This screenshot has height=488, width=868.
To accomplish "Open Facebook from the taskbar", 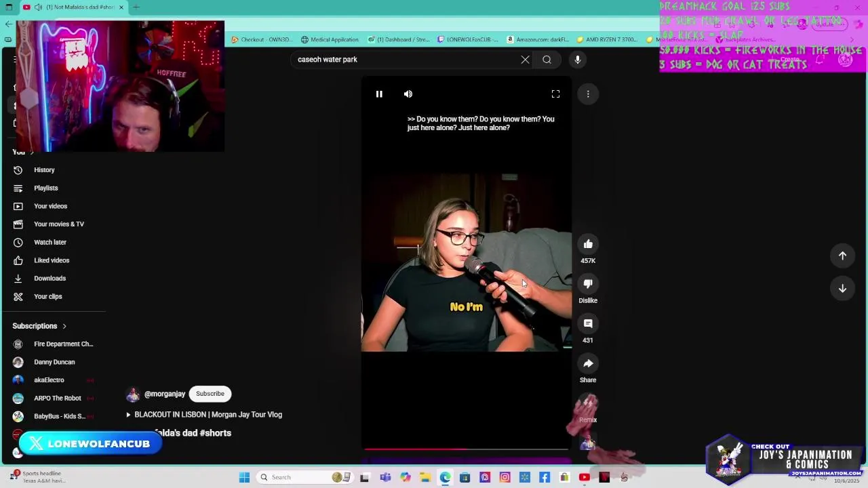I will tap(545, 477).
